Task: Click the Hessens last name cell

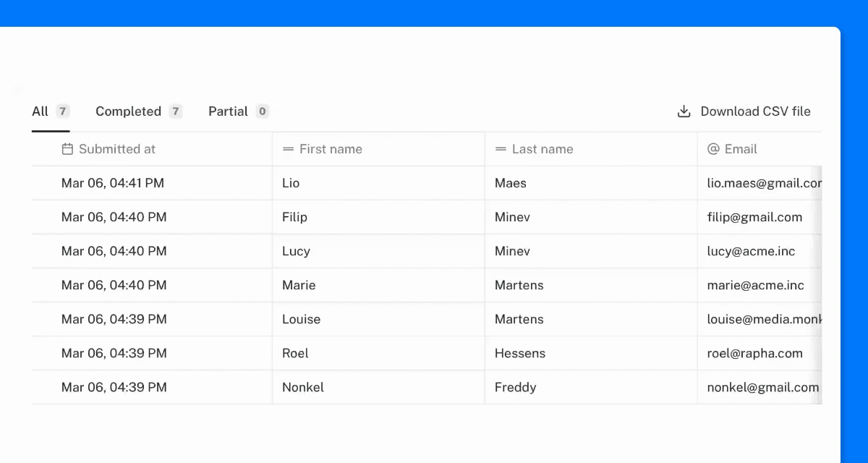Action: click(591, 353)
